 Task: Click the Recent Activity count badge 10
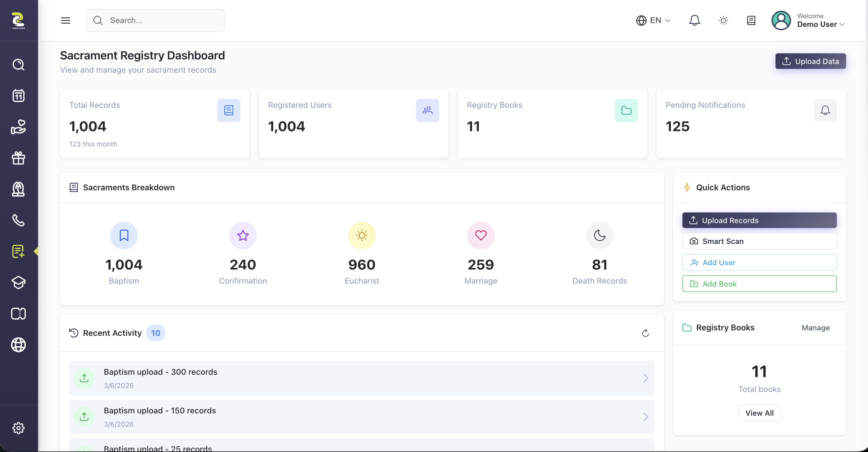(155, 333)
